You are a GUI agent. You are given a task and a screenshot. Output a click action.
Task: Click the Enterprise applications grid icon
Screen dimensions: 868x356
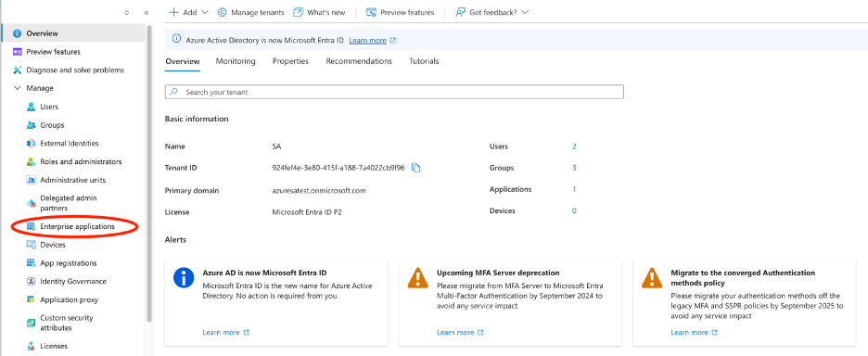click(31, 226)
